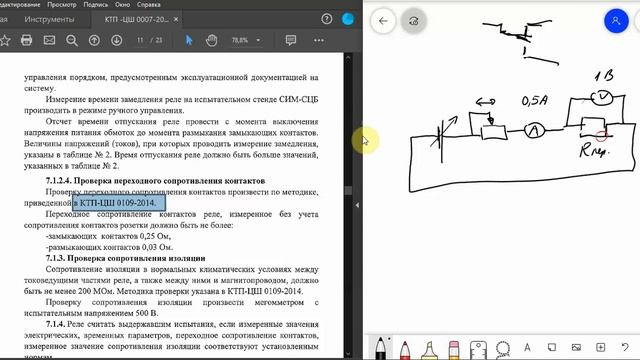Open the comment tool
The height and width of the screenshot is (360, 640).
(291, 40)
